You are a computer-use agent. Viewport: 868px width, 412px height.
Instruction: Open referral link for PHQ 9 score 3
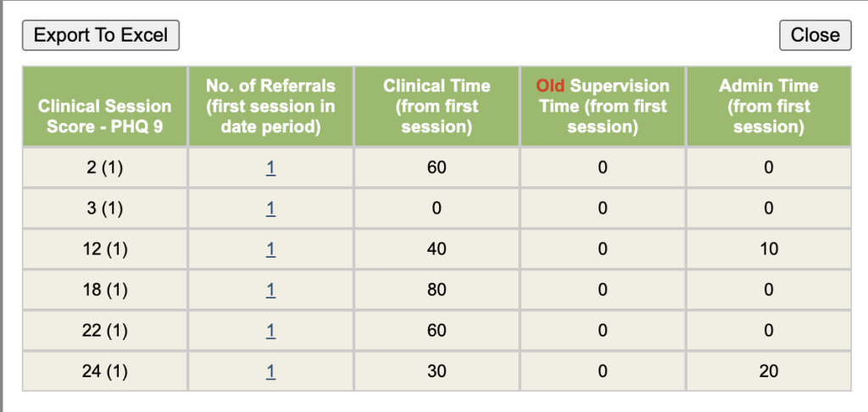point(270,209)
